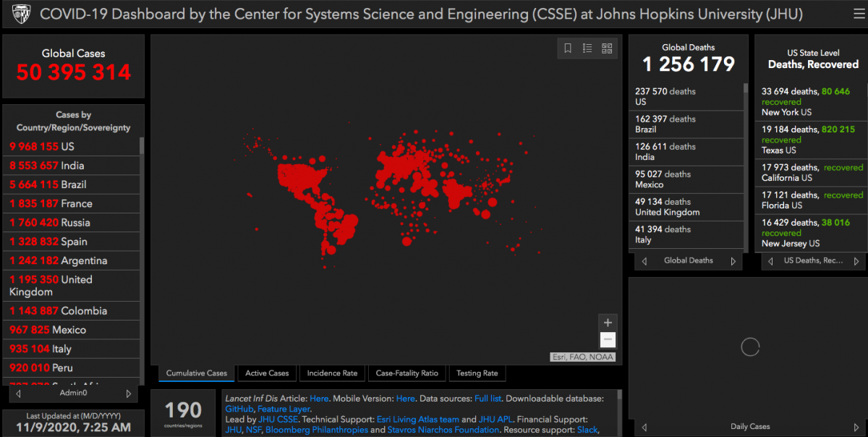Click the Feature Layer link

[x=284, y=409]
